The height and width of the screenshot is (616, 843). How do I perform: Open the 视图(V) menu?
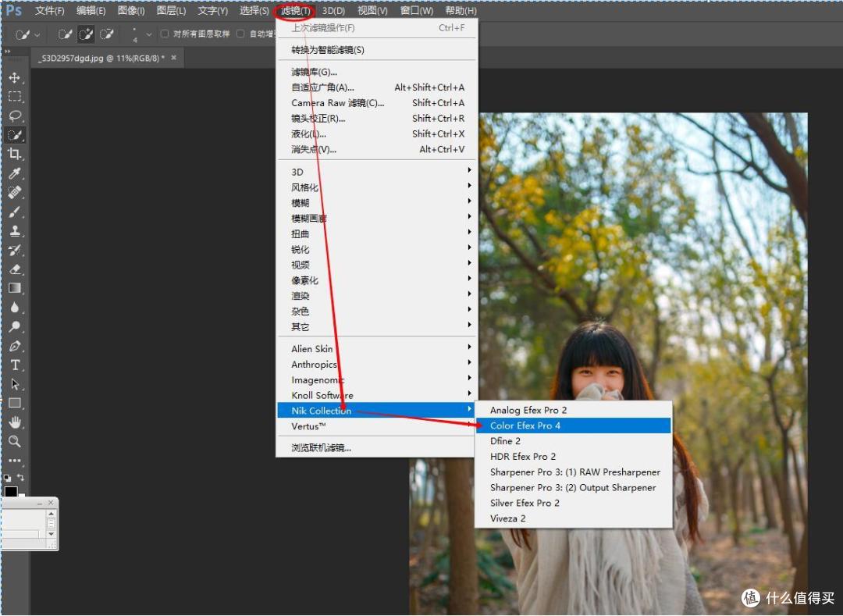(x=372, y=11)
